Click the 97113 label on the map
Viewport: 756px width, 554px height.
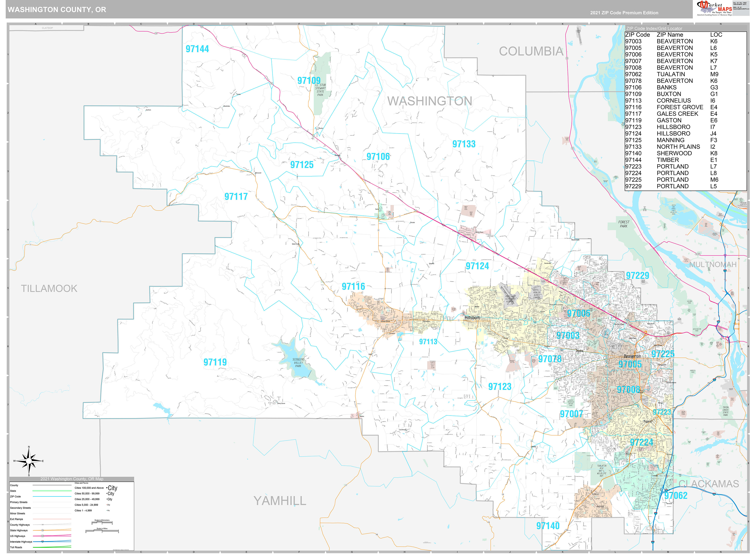[428, 342]
